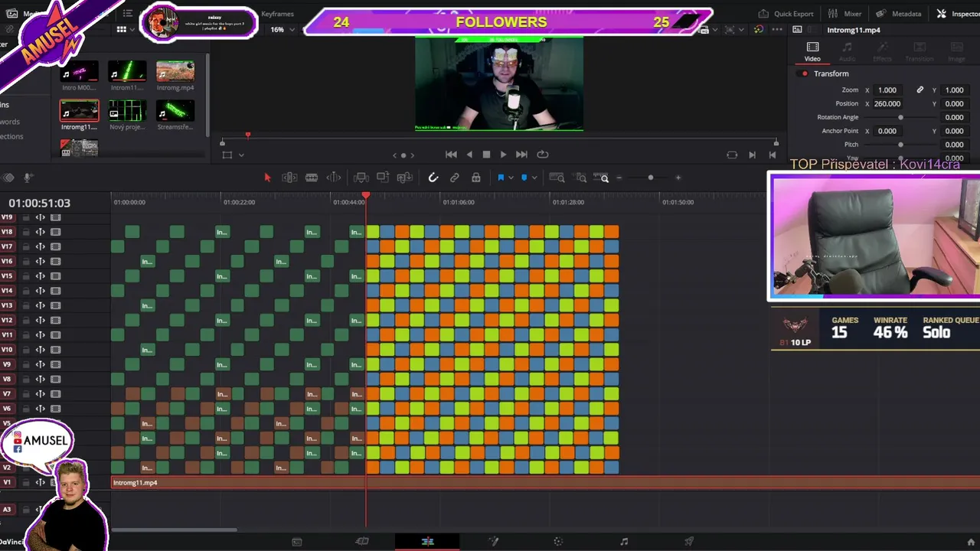Viewport: 980px width, 551px height.
Task: Click the red timeline playhead marker
Action: [366, 197]
